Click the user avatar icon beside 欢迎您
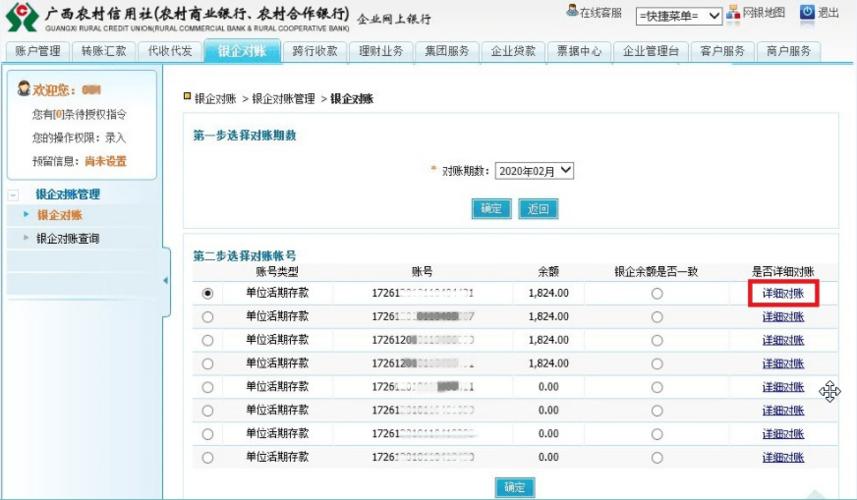857x500 pixels. 24,89
